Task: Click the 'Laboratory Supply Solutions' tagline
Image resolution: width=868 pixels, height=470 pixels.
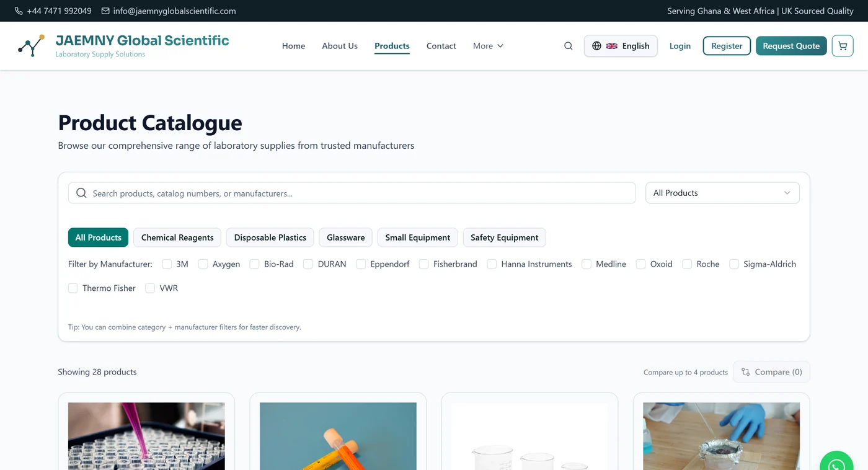Action: (100, 55)
